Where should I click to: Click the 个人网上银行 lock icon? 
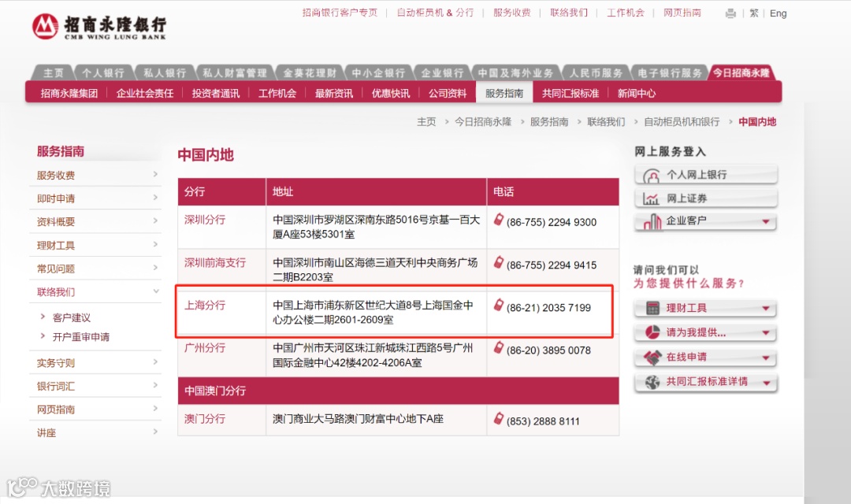(x=652, y=176)
